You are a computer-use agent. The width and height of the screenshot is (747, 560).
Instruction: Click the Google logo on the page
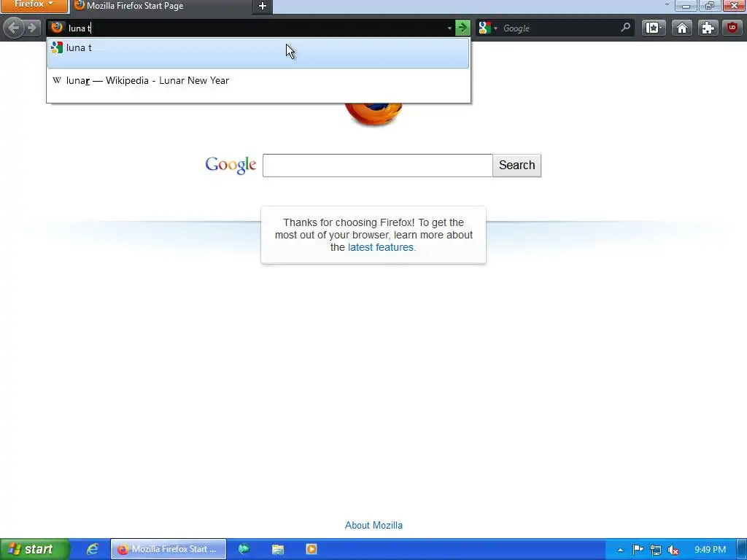[231, 165]
